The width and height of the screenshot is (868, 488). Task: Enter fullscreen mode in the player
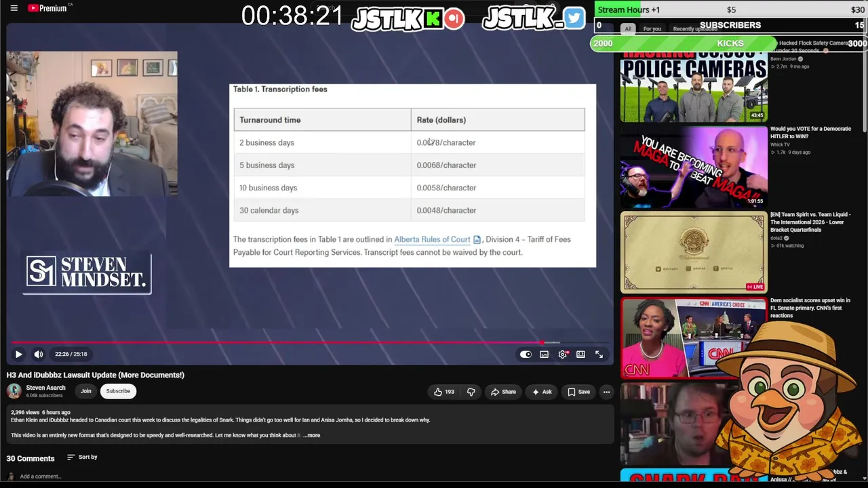pyautogui.click(x=599, y=354)
